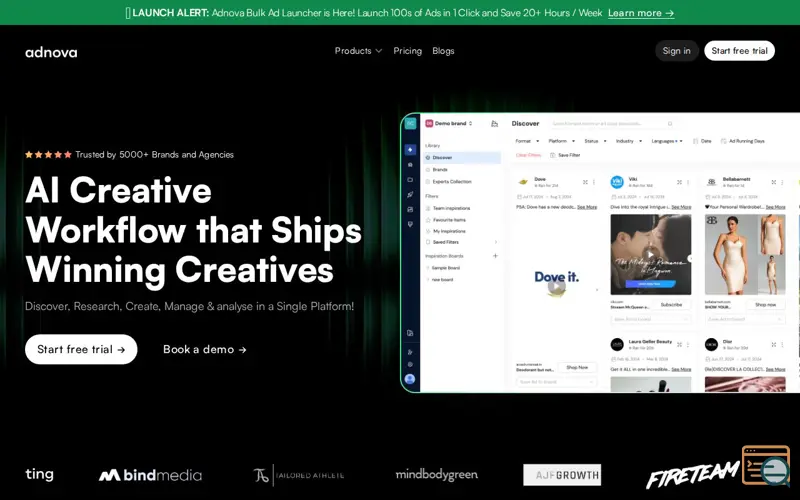Click the teal workspace avatar in the dashboard sidebar
Screen dimensions: 800x500
[410, 123]
